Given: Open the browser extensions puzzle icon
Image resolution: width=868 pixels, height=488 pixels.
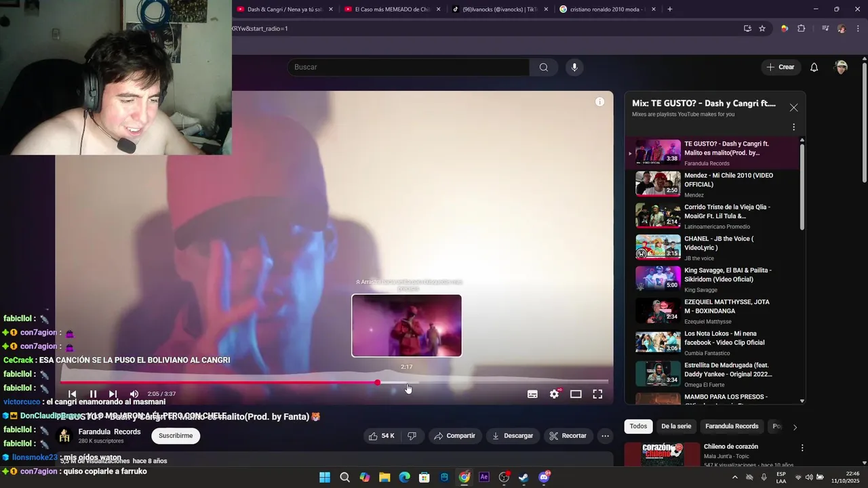Looking at the screenshot, I should point(802,28).
